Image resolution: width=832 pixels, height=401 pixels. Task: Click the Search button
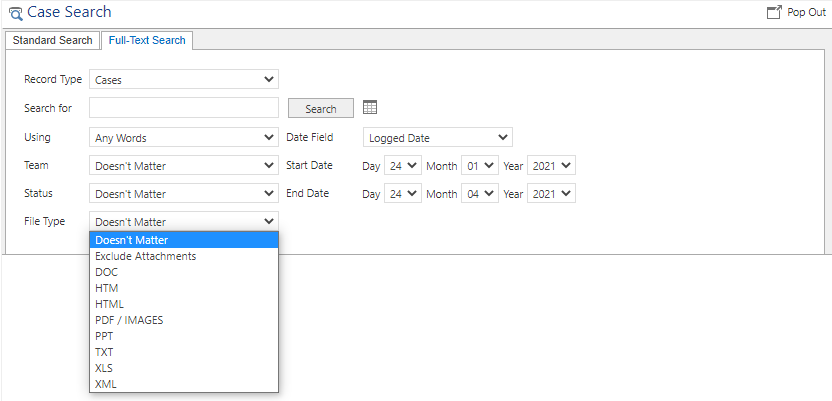tap(320, 108)
